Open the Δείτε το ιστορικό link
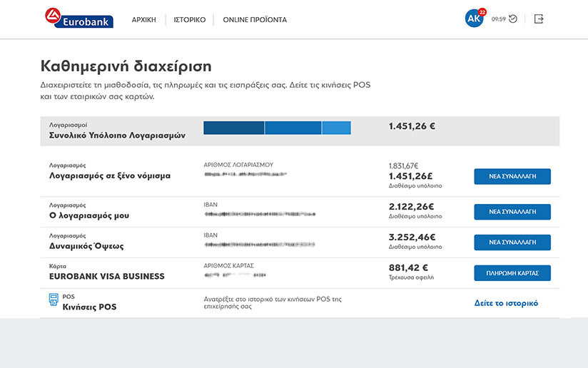This screenshot has width=588, height=368. (x=506, y=303)
